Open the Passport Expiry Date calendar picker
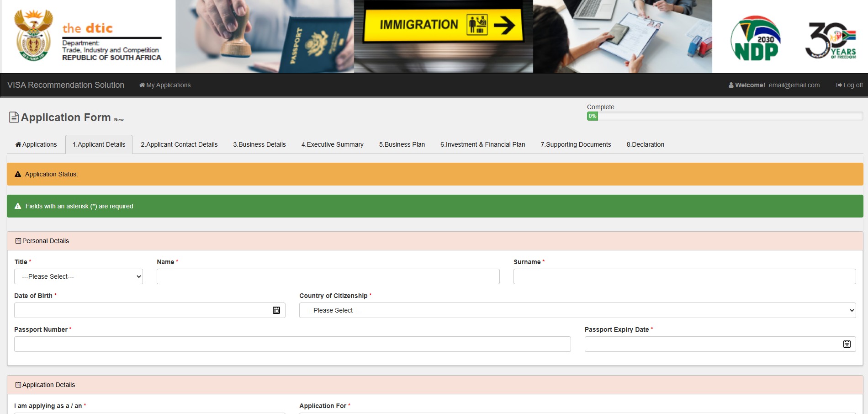 tap(847, 344)
